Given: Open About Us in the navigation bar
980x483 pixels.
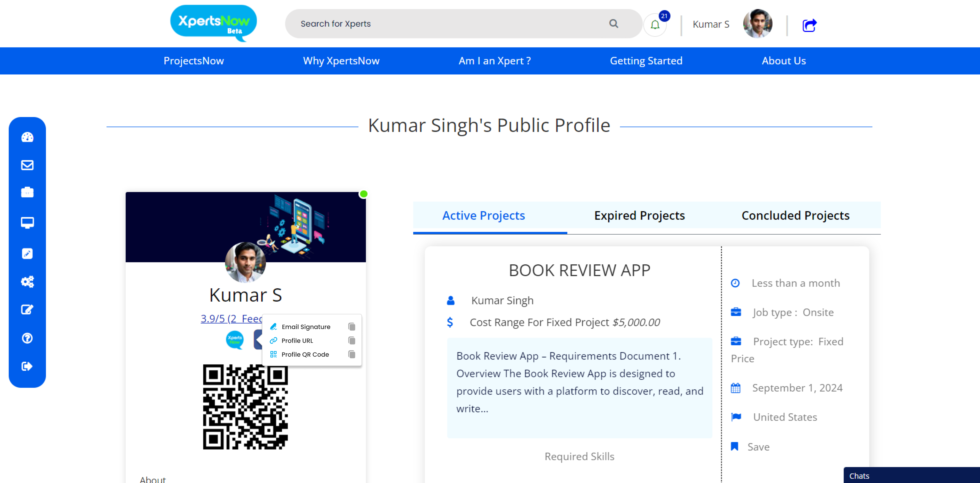Looking at the screenshot, I should click(784, 61).
